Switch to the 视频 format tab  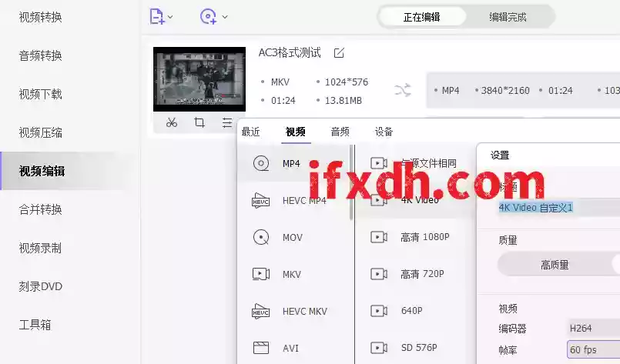296,132
